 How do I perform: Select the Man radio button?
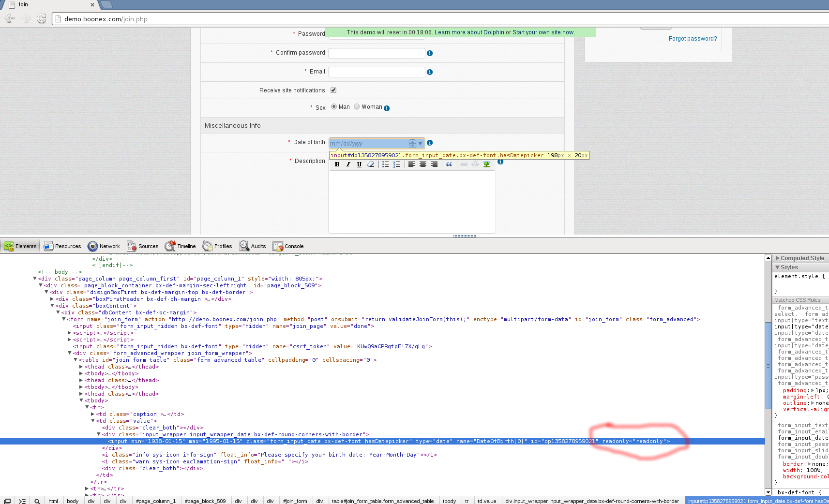pos(334,107)
